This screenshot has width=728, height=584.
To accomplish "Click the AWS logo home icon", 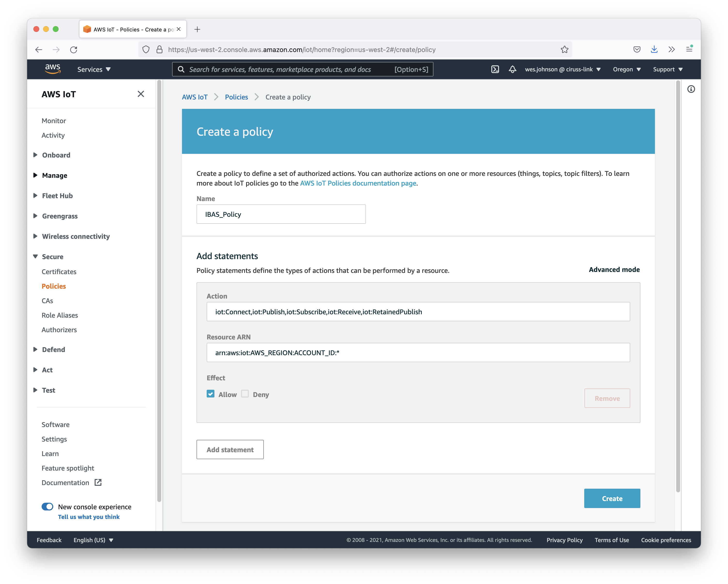I will (x=53, y=69).
